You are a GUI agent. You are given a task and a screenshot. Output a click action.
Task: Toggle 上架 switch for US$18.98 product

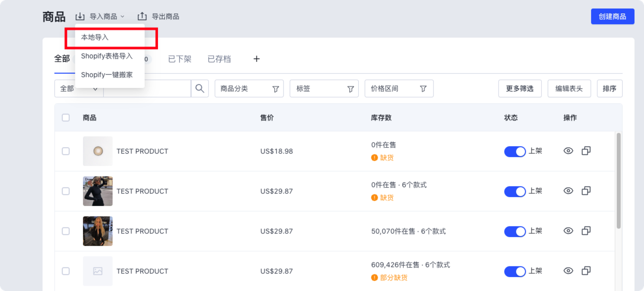515,152
